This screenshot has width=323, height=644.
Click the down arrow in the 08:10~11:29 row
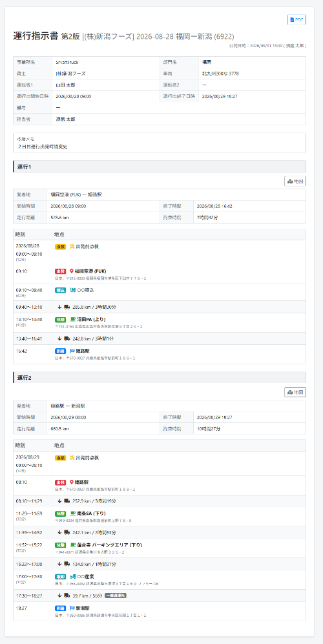tap(59, 501)
